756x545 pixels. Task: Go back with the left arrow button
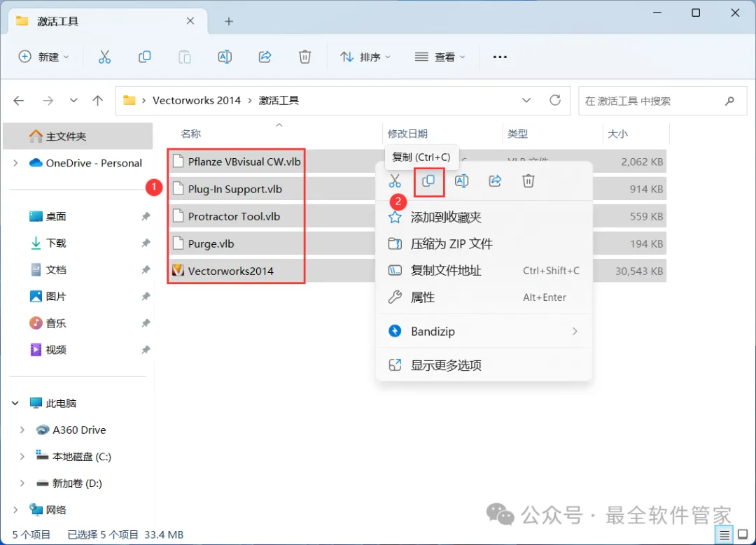[19, 100]
